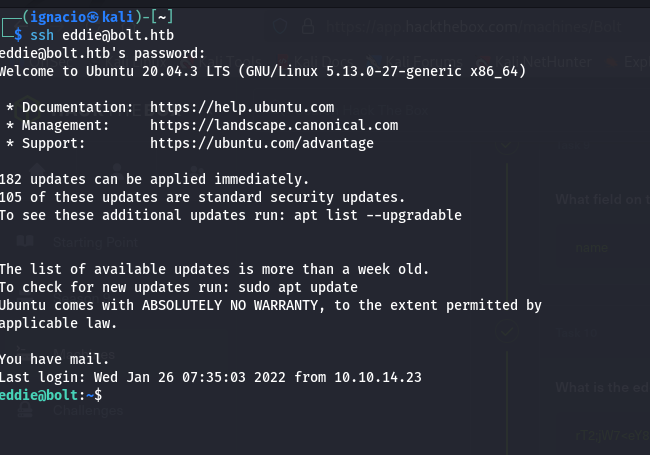The image size is (650, 455).
Task: Click the eddie@bolt.htb's password prompt line
Action: pyautogui.click(x=102, y=53)
